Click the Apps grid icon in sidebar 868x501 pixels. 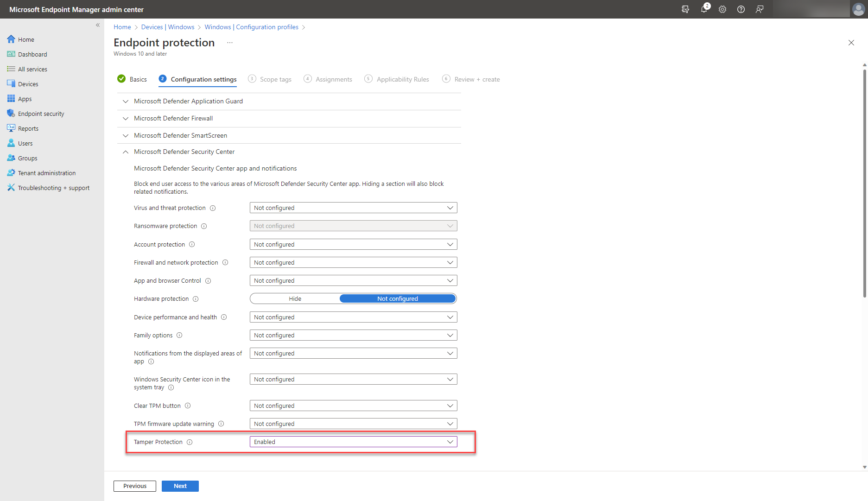tap(11, 99)
